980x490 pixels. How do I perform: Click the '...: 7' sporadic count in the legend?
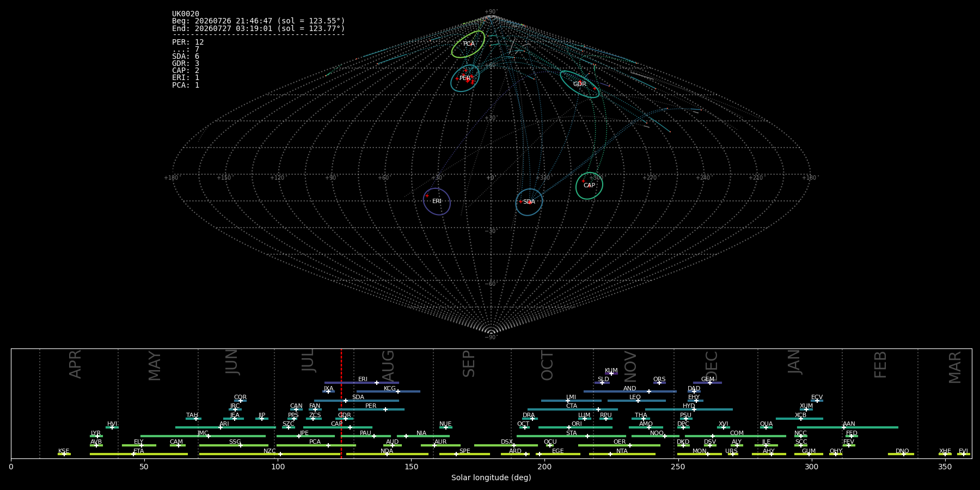186,50
